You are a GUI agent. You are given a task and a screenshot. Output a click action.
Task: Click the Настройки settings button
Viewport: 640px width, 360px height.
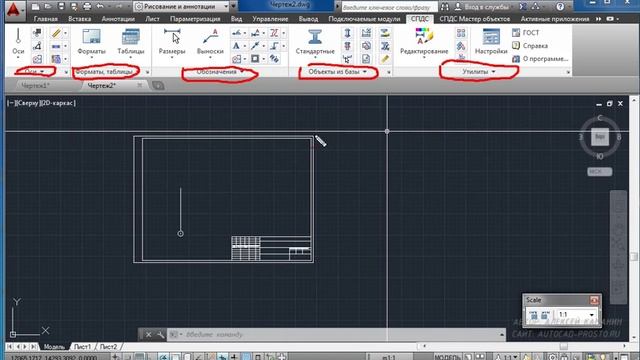(x=491, y=42)
